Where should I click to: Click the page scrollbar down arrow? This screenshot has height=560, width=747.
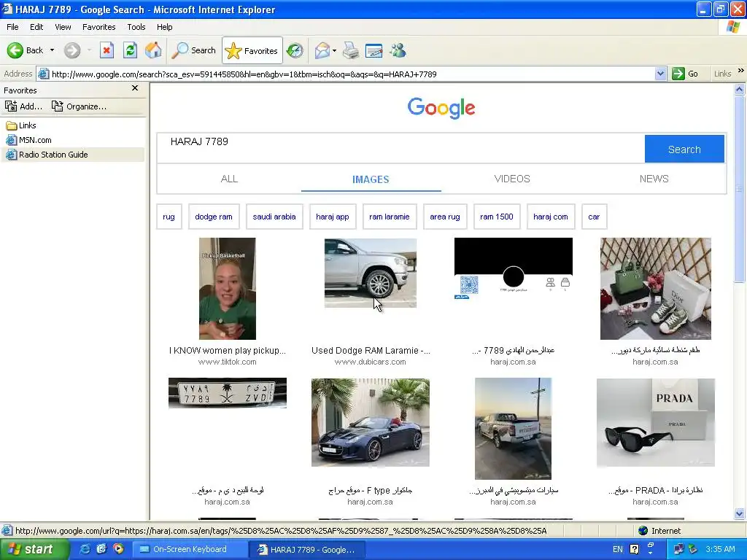click(x=740, y=513)
